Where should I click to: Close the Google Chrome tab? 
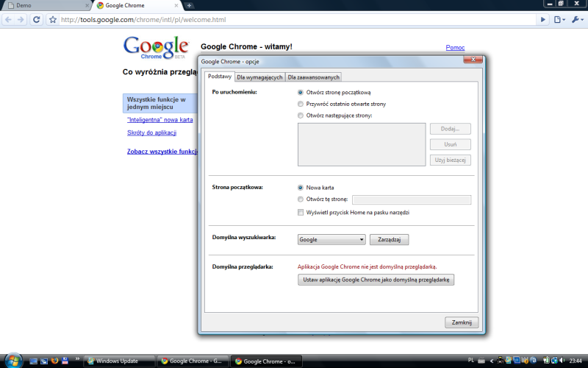176,6
